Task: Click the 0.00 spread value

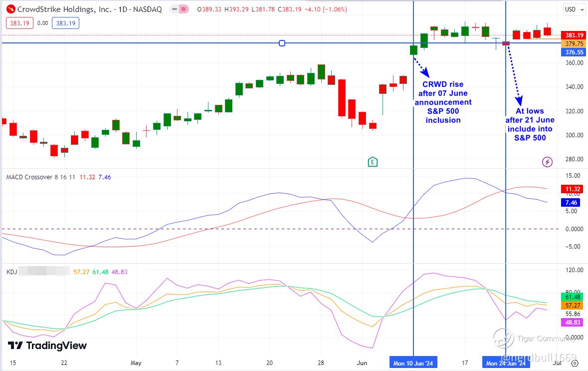Action: (x=43, y=23)
